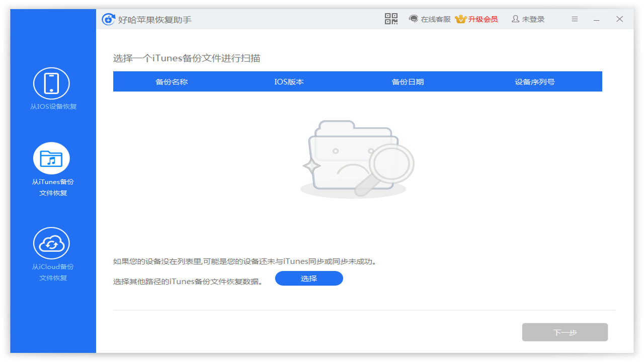Open the hamburger settings menu on title bar

pos(574,19)
